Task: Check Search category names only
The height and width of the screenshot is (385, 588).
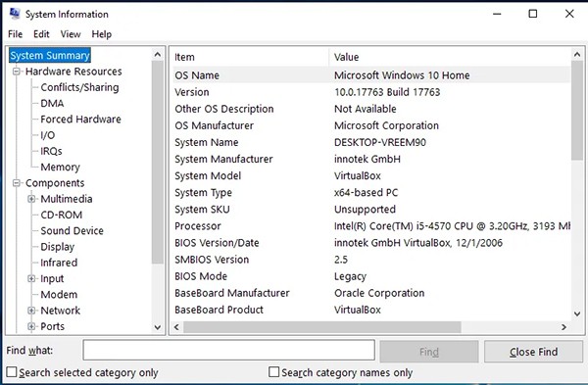Action: (274, 372)
